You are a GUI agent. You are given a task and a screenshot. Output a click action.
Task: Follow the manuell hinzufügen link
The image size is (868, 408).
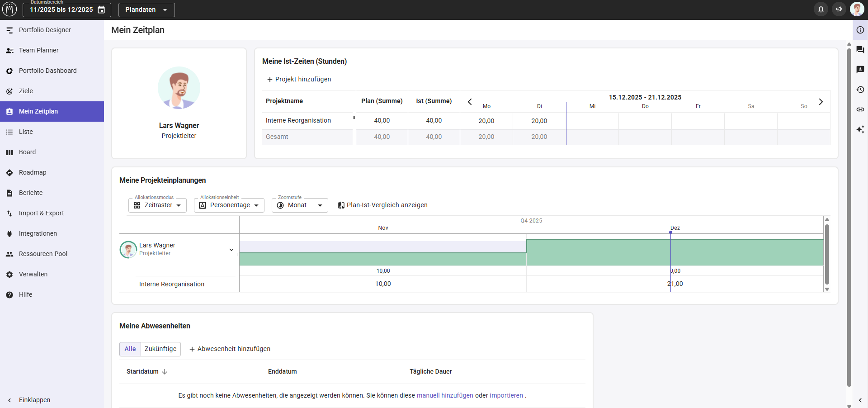(x=444, y=395)
